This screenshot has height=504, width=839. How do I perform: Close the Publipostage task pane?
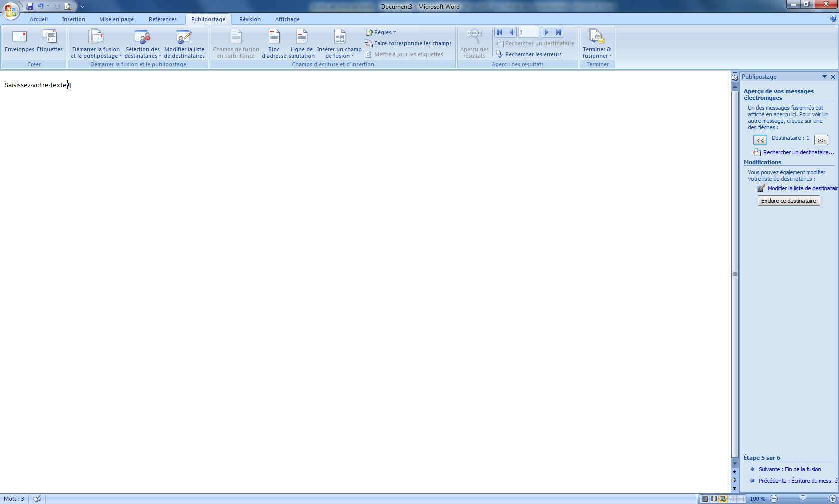pos(833,77)
